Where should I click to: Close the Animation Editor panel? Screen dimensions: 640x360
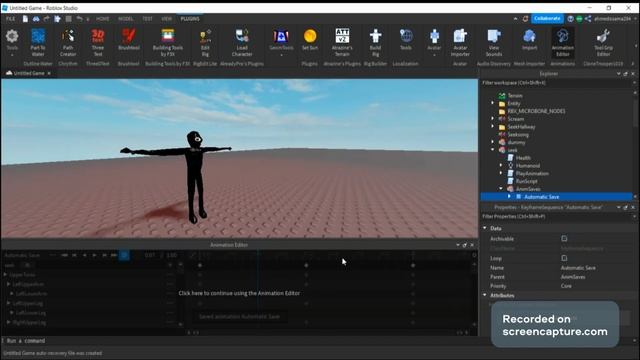tap(472, 245)
